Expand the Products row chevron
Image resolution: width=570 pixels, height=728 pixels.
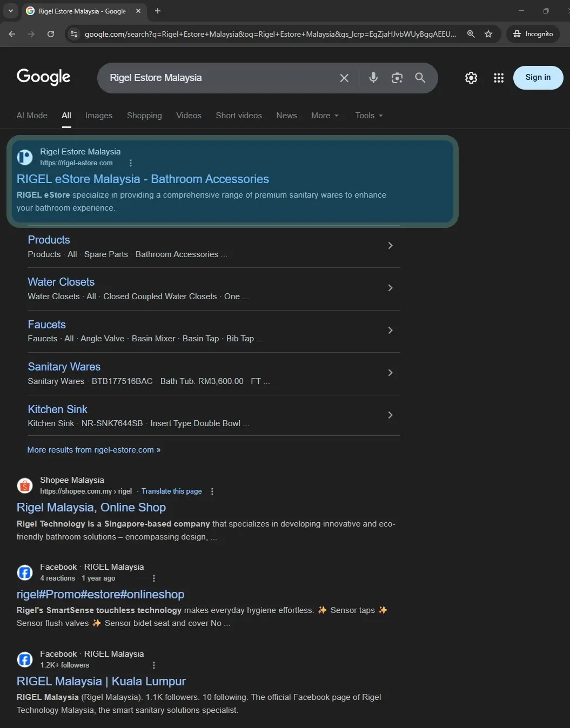pos(390,246)
